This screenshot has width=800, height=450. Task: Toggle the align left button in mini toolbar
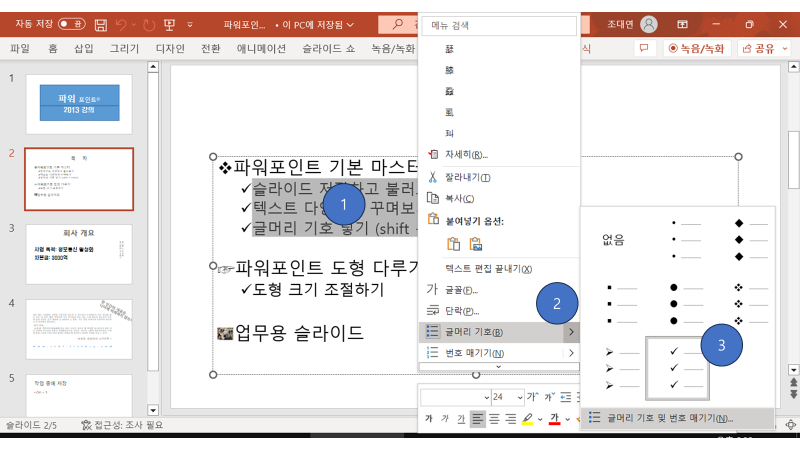[478, 419]
